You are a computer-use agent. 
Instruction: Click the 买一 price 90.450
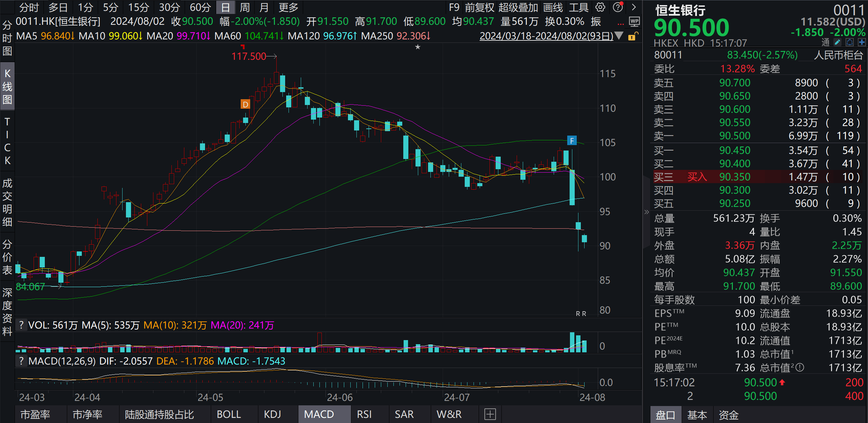pyautogui.click(x=735, y=150)
